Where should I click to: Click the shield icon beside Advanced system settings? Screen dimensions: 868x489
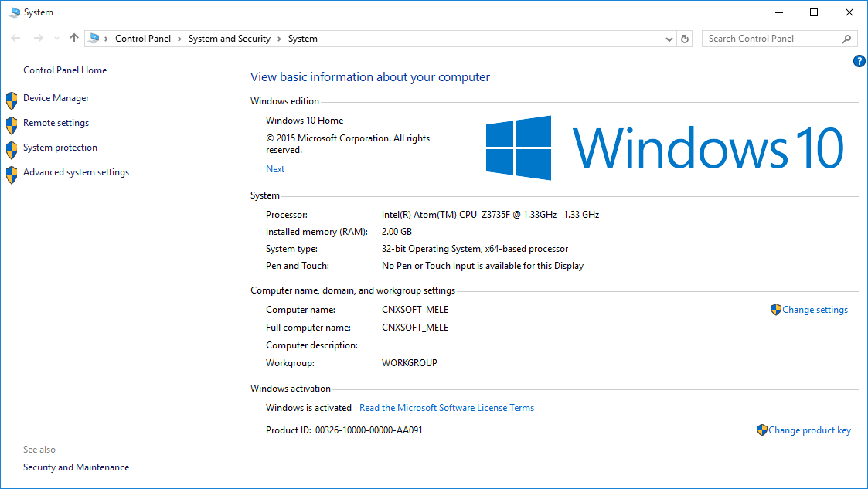[x=12, y=175]
